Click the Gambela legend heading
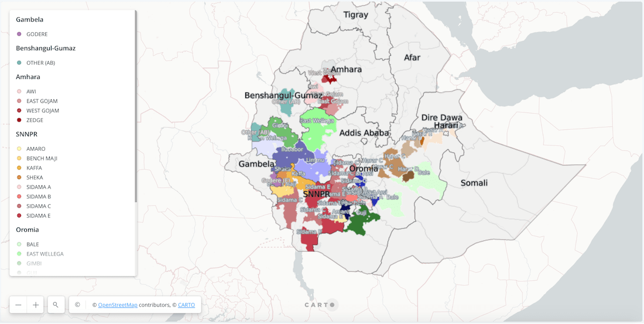The height and width of the screenshot is (324, 644). (x=30, y=20)
